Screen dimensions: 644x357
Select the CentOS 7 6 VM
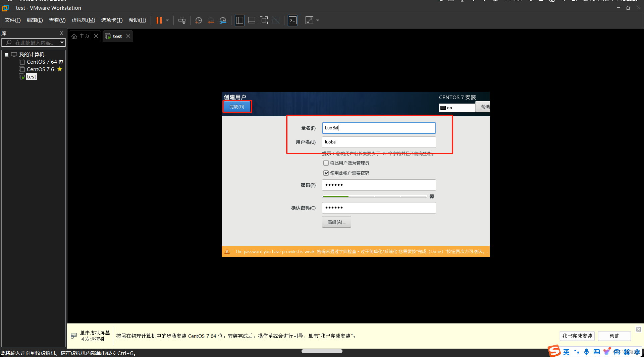tap(40, 69)
